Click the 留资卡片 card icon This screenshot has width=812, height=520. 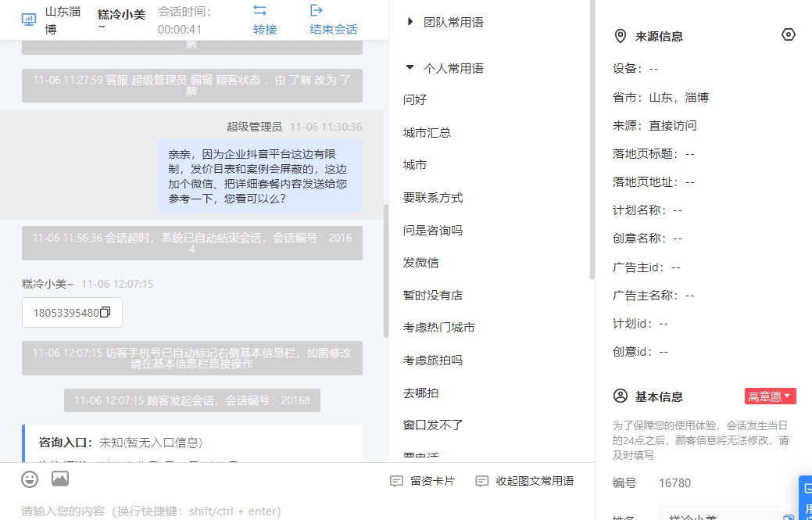click(x=396, y=481)
